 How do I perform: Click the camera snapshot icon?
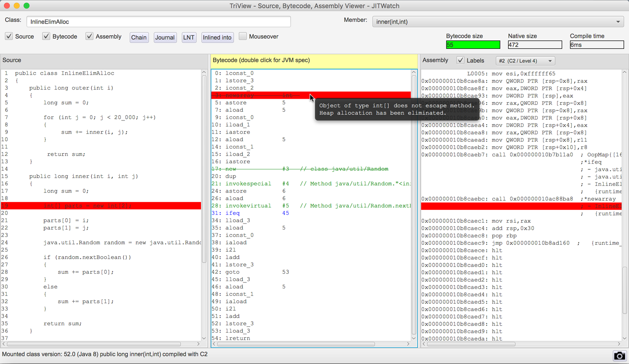pos(619,356)
